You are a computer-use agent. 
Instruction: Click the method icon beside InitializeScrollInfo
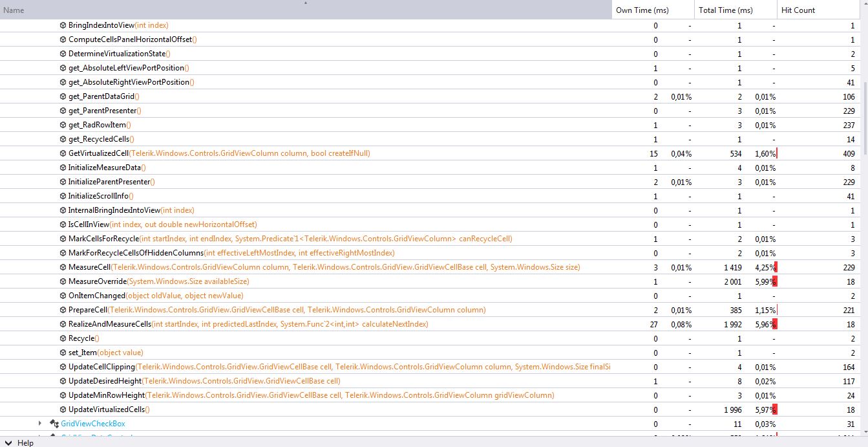(x=63, y=196)
